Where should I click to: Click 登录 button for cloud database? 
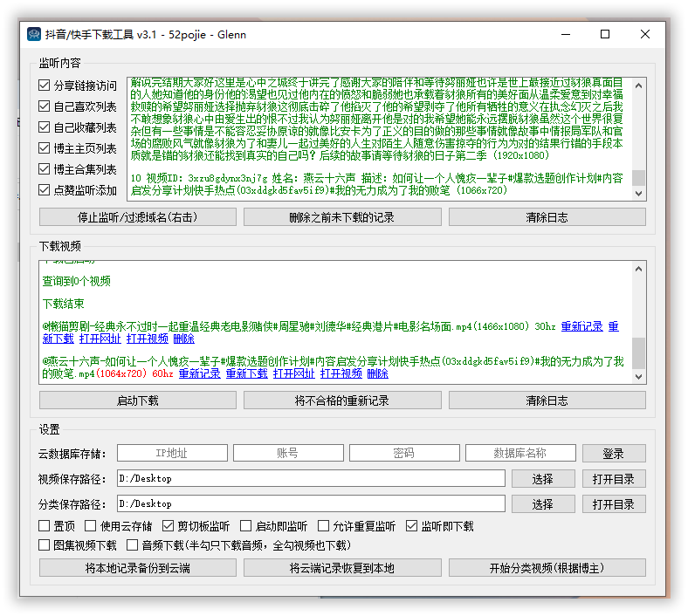click(x=614, y=454)
